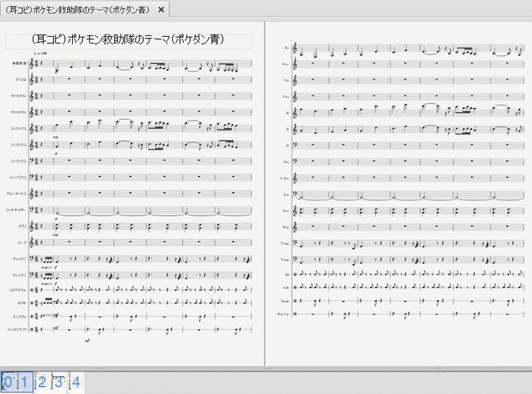Select the score title text on page one
Viewport: 532px width, 394px height.
(x=128, y=39)
